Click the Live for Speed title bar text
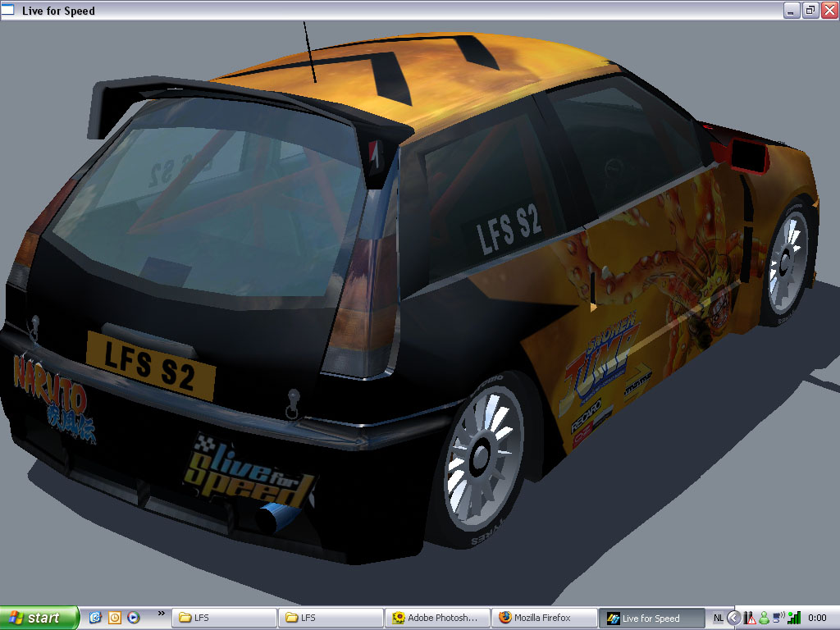Viewport: 840px width, 630px height. (x=58, y=11)
